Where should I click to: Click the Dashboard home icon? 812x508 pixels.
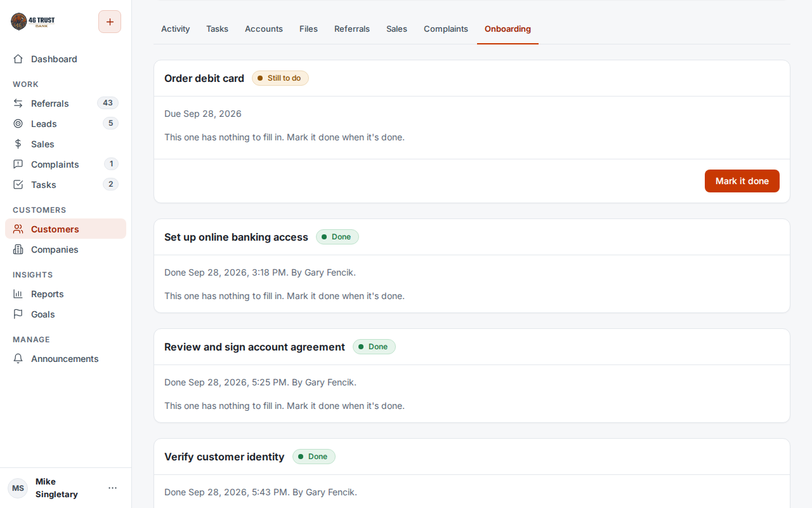click(18, 59)
